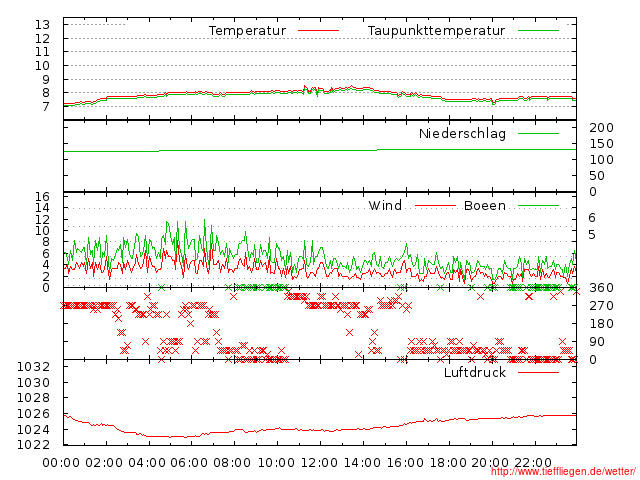Select the 1024 pressure axis value

33,429
